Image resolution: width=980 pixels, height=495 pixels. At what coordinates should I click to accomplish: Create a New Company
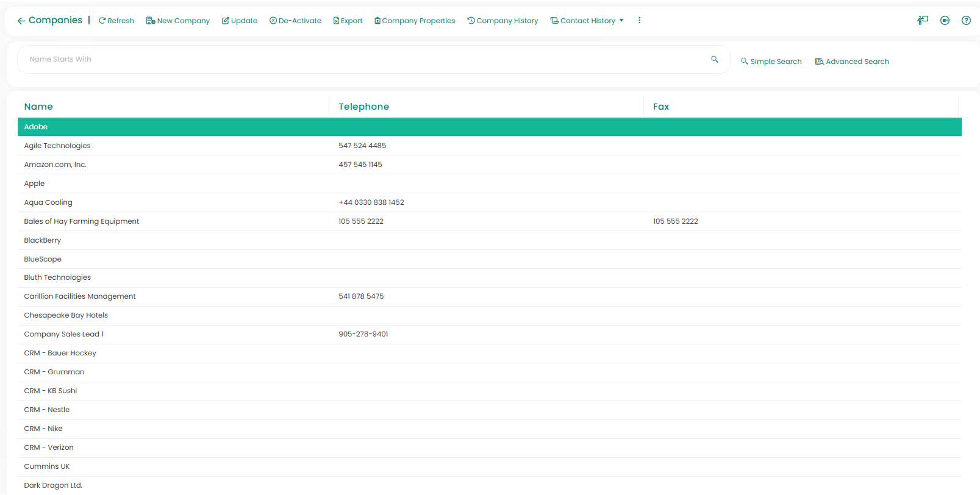tap(178, 21)
